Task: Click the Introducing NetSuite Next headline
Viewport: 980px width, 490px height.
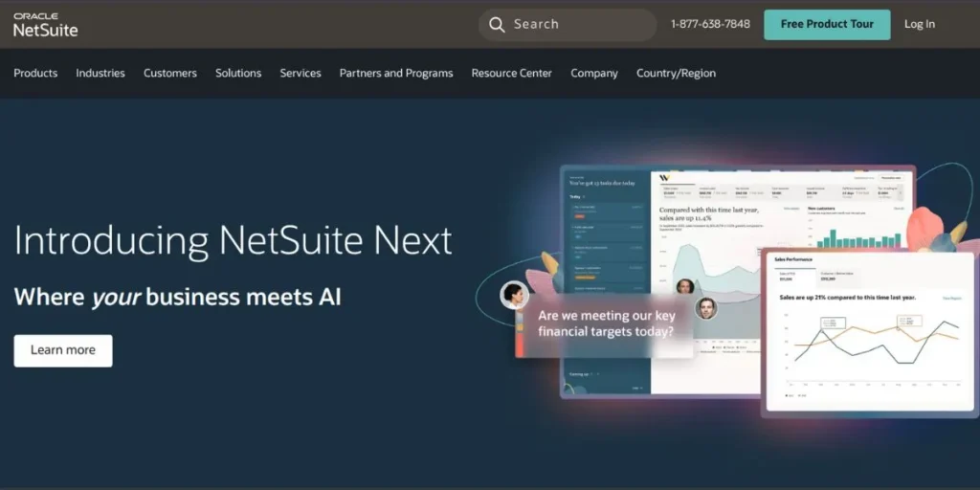Action: coord(233,240)
